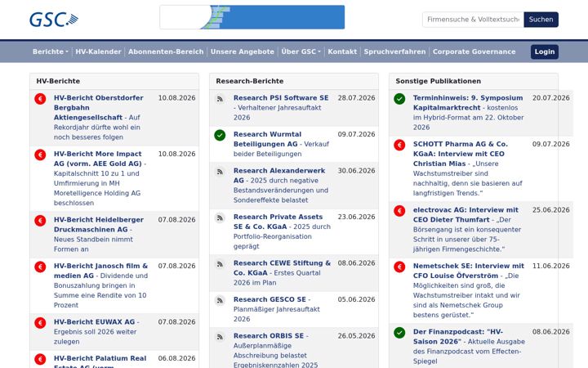This screenshot has width=588, height=368.
Task: Click feed icon beside Research ORBIS SE
Action: coord(220,337)
